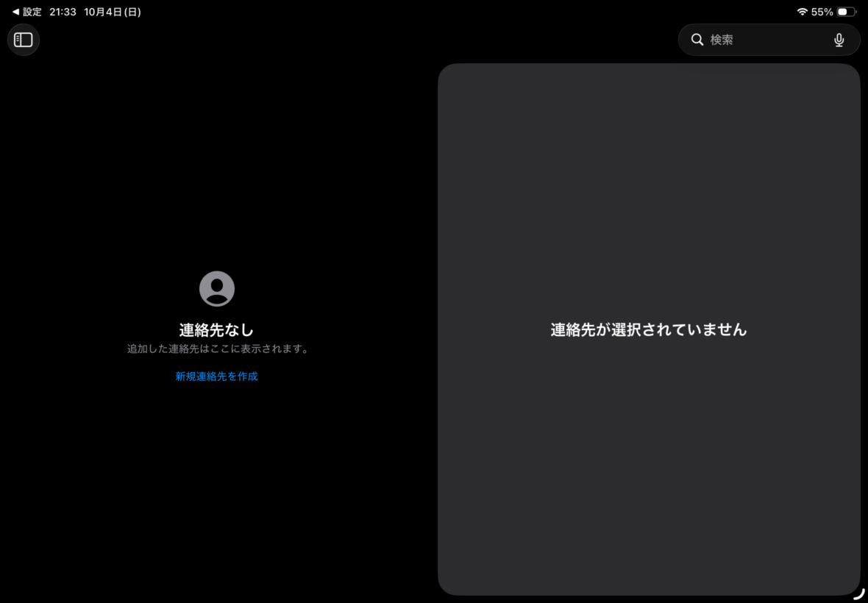Tap the Wi-Fi status icon
The height and width of the screenshot is (603, 868).
coord(802,12)
